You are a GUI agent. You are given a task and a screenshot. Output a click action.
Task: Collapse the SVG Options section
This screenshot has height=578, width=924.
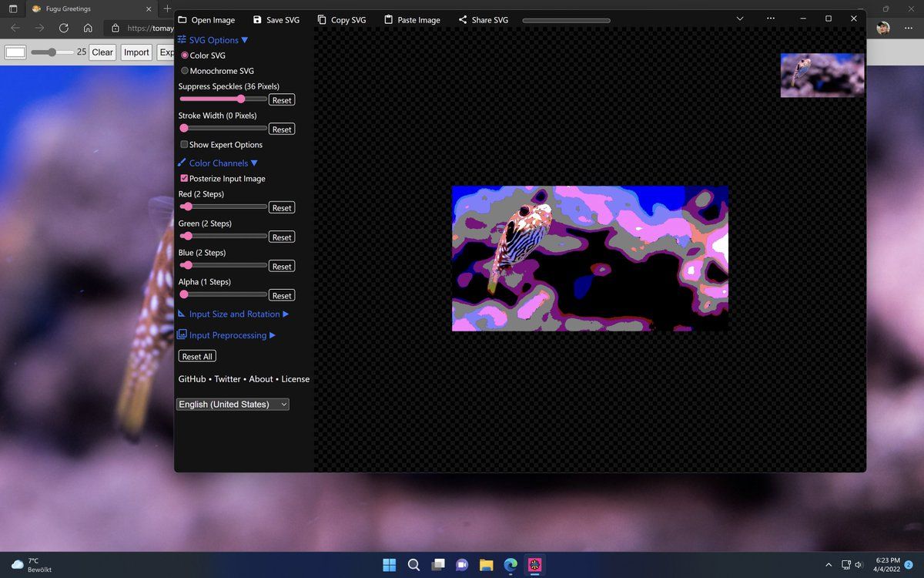click(213, 40)
